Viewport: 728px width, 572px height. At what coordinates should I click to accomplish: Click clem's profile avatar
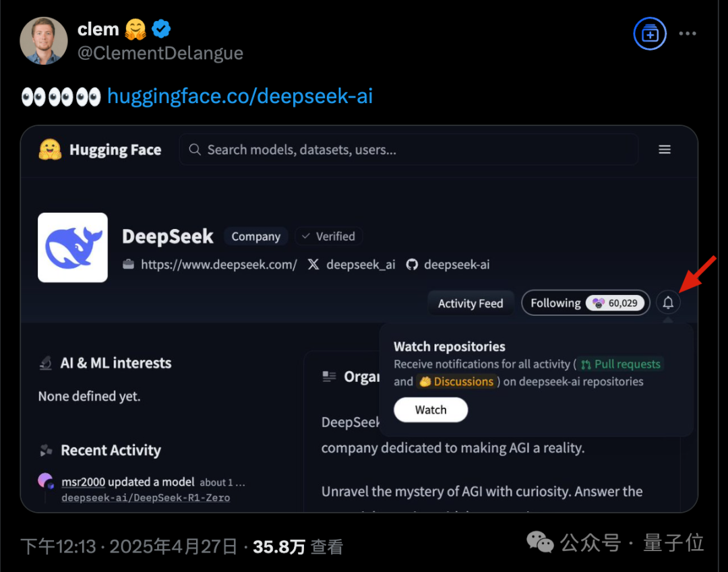click(44, 41)
